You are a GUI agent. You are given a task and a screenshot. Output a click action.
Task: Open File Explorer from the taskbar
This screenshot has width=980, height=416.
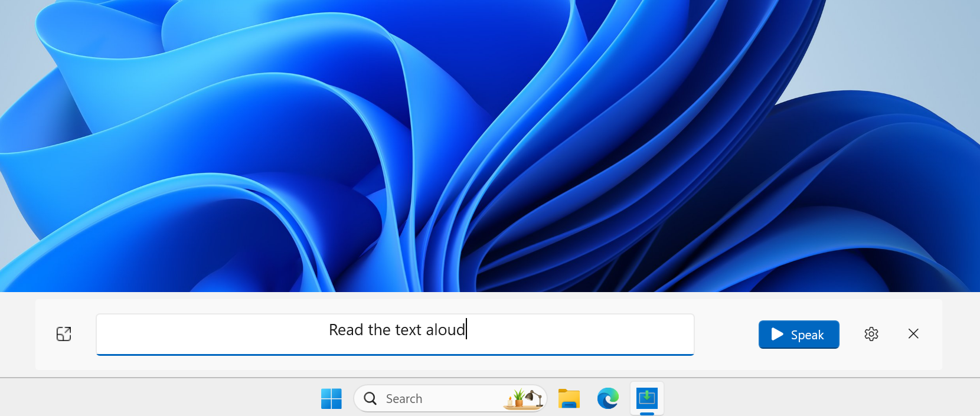569,399
